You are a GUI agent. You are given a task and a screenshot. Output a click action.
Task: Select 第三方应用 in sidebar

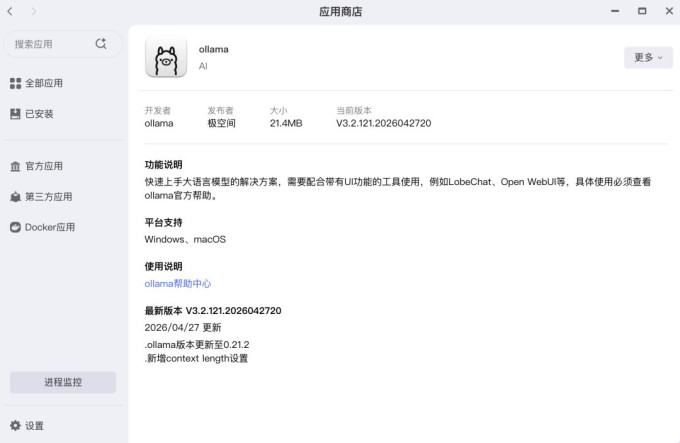click(x=49, y=197)
